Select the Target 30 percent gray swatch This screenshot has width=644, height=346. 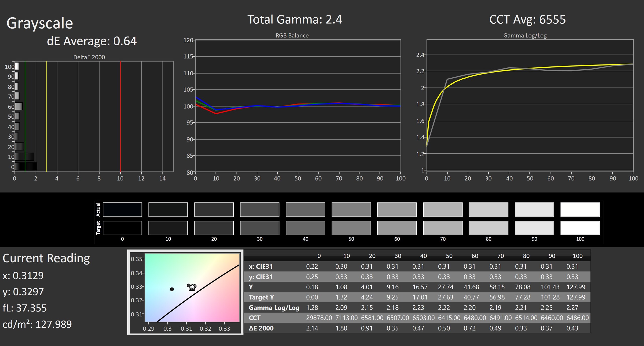[260, 228]
